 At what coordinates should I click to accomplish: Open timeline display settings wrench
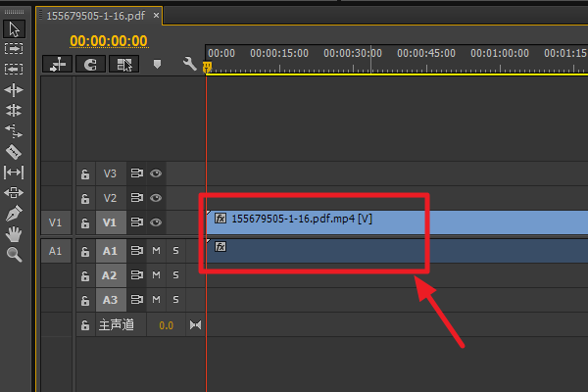point(189,64)
